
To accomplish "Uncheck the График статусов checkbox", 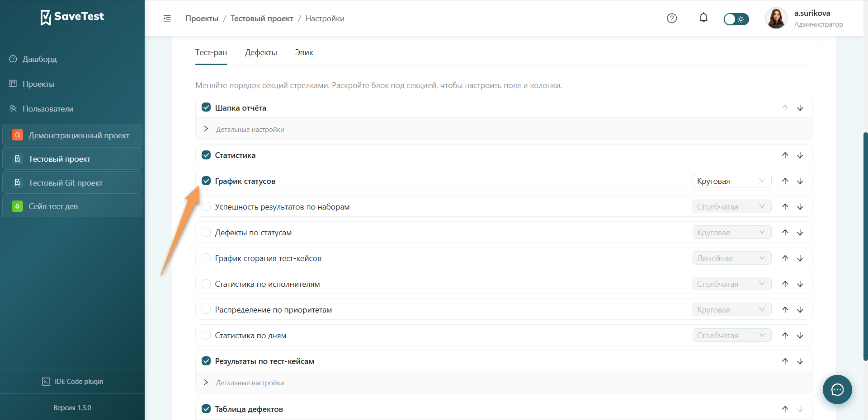I will click(206, 181).
